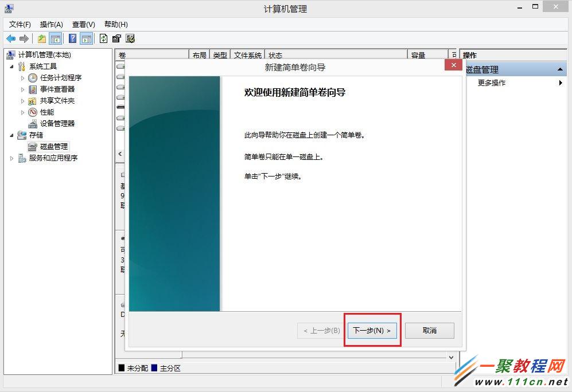This screenshot has height=392, width=572.
Task: Open 任务计划程序 tree item
Action: coord(61,77)
